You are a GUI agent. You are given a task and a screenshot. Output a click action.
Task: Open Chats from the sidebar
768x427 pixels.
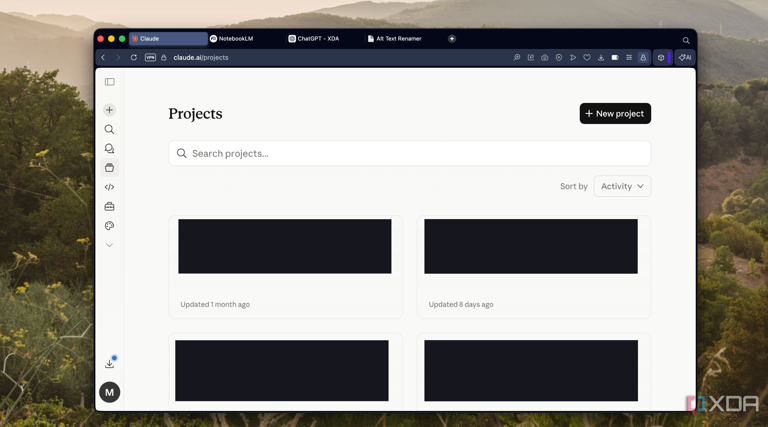[x=110, y=149]
